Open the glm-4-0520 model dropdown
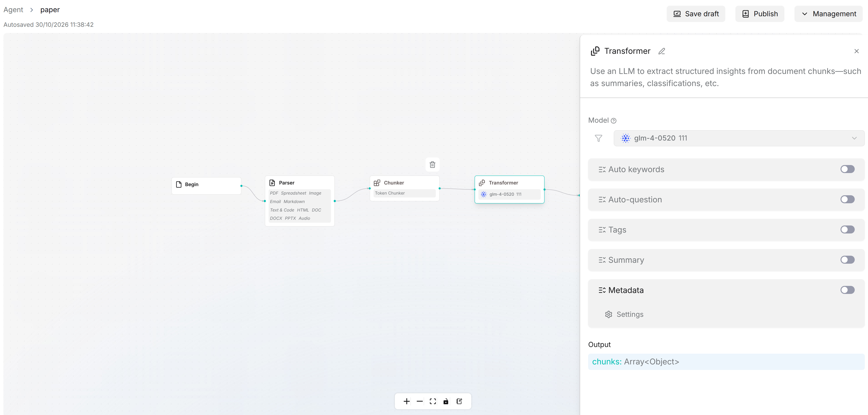This screenshot has width=868, height=415. coord(739,138)
